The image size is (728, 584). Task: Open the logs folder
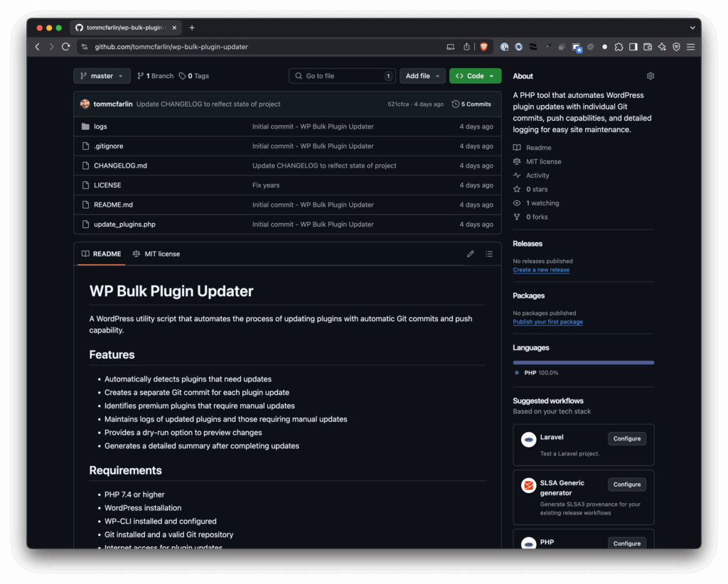(100, 126)
